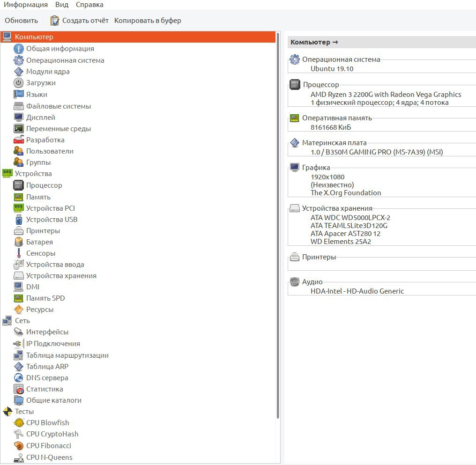Click the Устройства PCI card icon
This screenshot has width=476, height=465.
[19, 208]
